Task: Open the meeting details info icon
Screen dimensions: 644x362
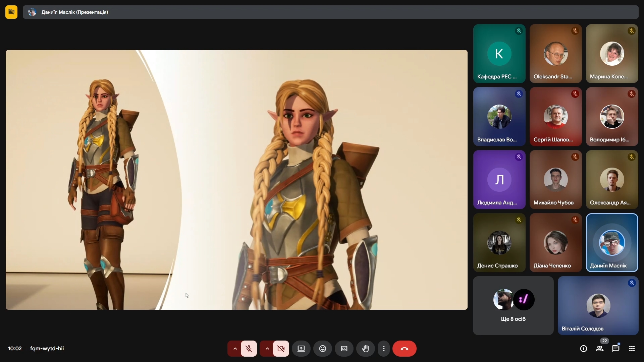Action: (x=583, y=349)
